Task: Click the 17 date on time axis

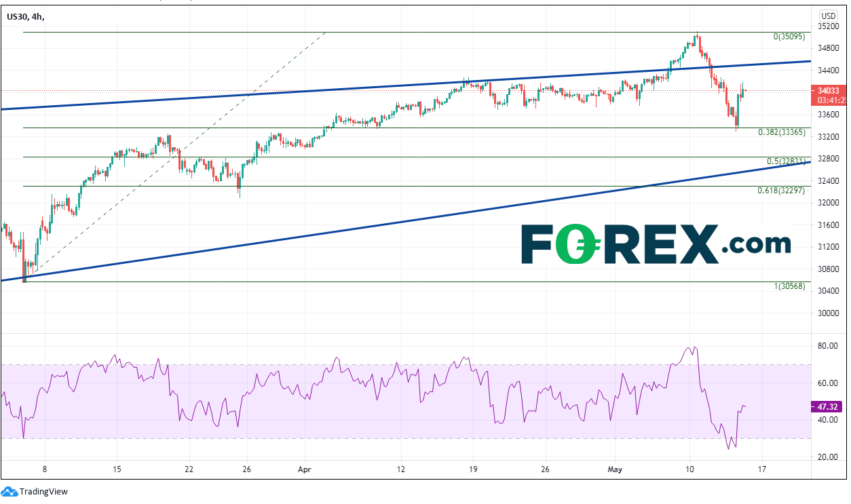Action: coord(761,468)
